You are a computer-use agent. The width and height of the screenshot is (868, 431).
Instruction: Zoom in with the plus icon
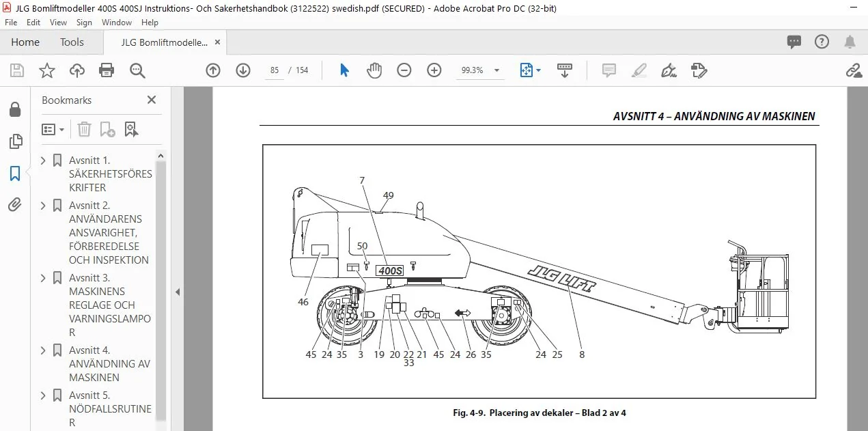434,70
